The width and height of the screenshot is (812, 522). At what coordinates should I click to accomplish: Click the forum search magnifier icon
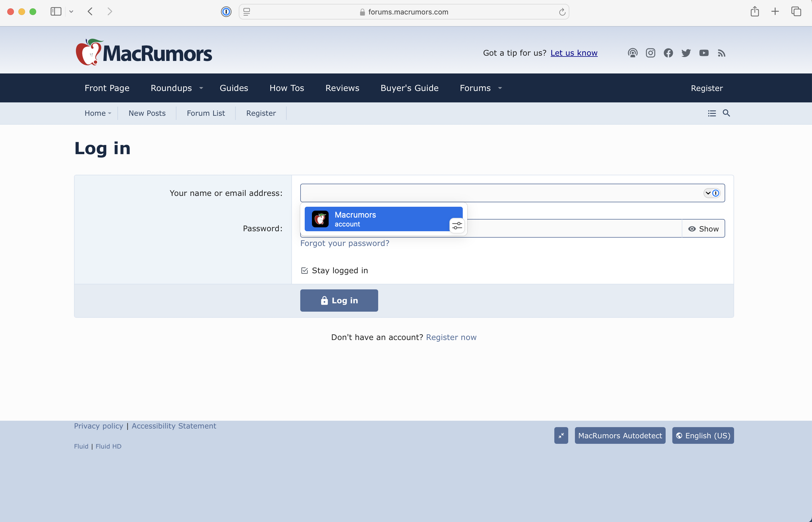[726, 113]
